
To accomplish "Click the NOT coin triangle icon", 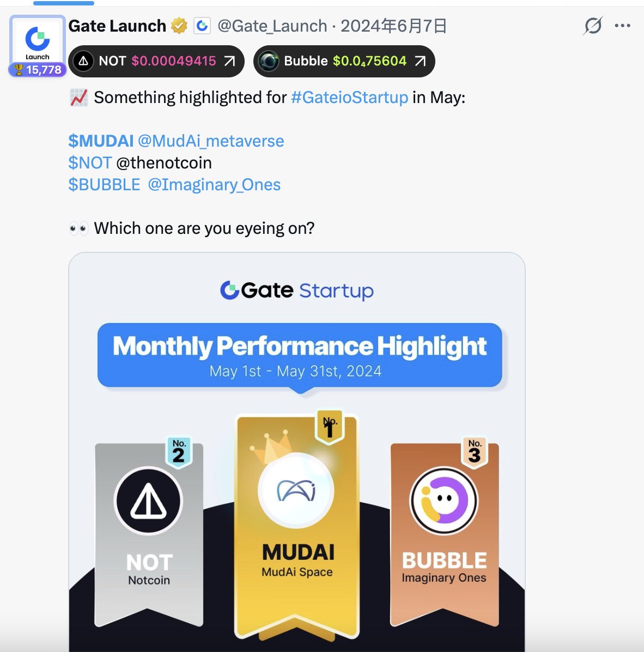I will [83, 61].
